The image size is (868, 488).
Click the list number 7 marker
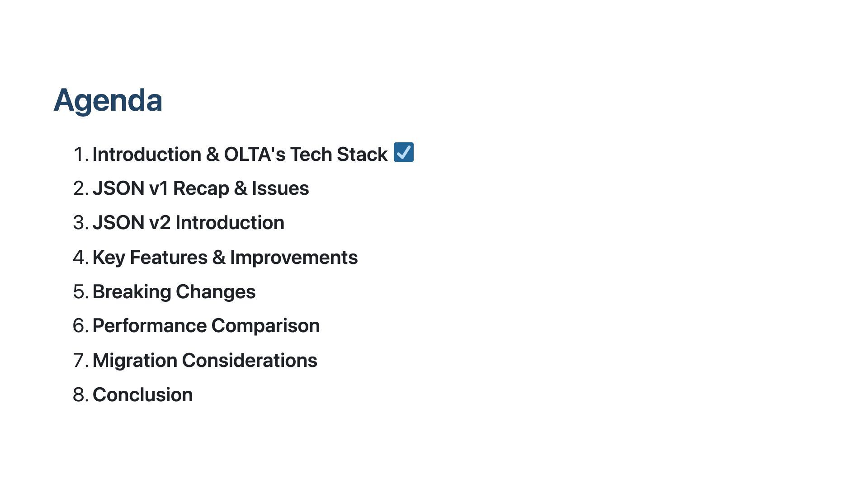tap(80, 361)
